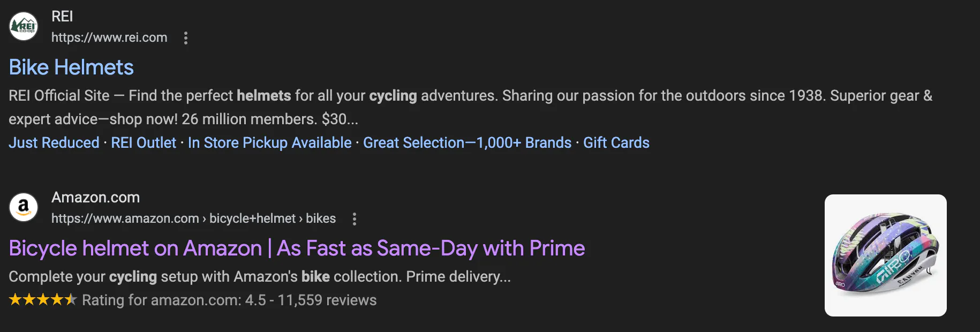Open the three-dot menu beside rei.com URL
The width and height of the screenshot is (980, 332).
[x=186, y=38]
